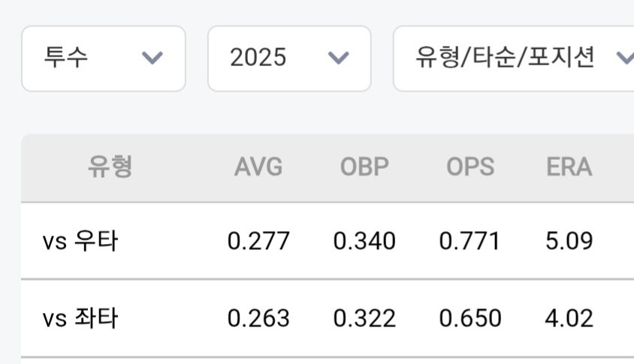Viewport: 634px width, 364px height.
Task: Open the 투수 dropdown
Action: (x=104, y=59)
